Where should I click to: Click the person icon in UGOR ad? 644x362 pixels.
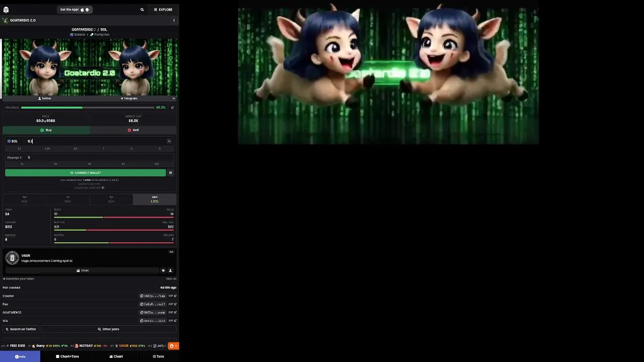(x=170, y=270)
